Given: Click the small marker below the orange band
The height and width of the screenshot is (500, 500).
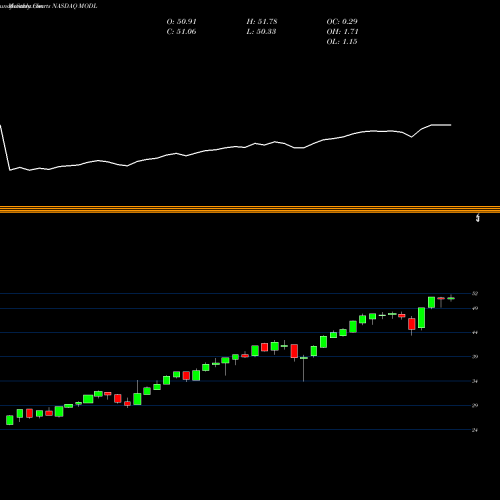Looking at the screenshot, I should click(478, 218).
